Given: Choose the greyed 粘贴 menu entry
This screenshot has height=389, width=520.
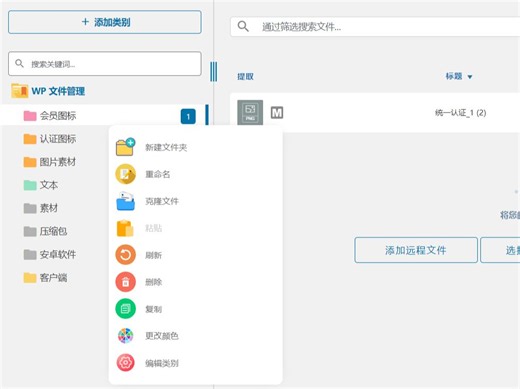Looking at the screenshot, I should pos(153,228).
